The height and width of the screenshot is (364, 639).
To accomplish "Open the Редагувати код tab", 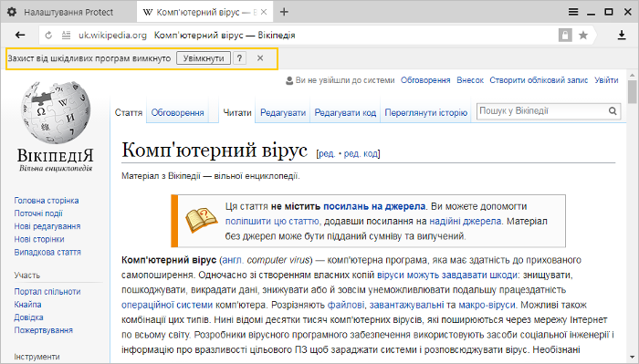I will [345, 112].
